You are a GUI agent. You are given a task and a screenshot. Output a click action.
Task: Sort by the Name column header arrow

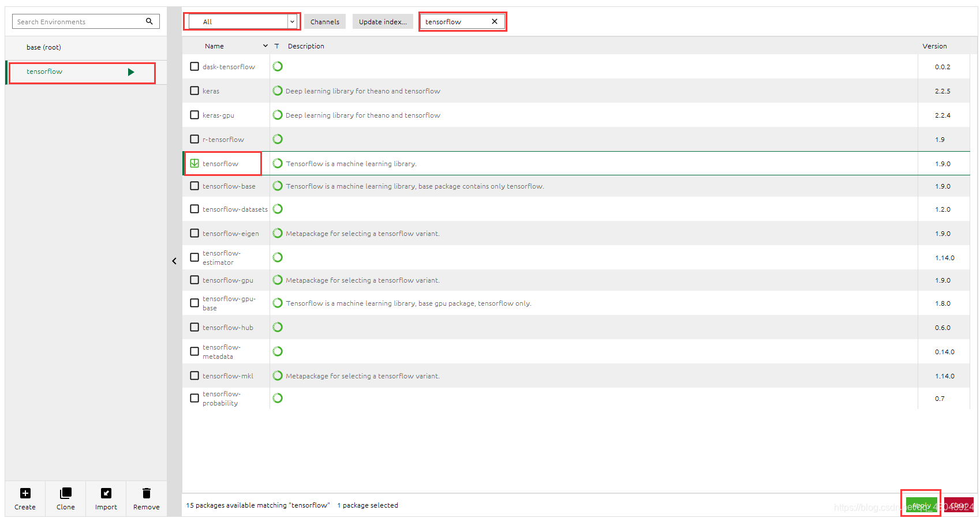[265, 46]
